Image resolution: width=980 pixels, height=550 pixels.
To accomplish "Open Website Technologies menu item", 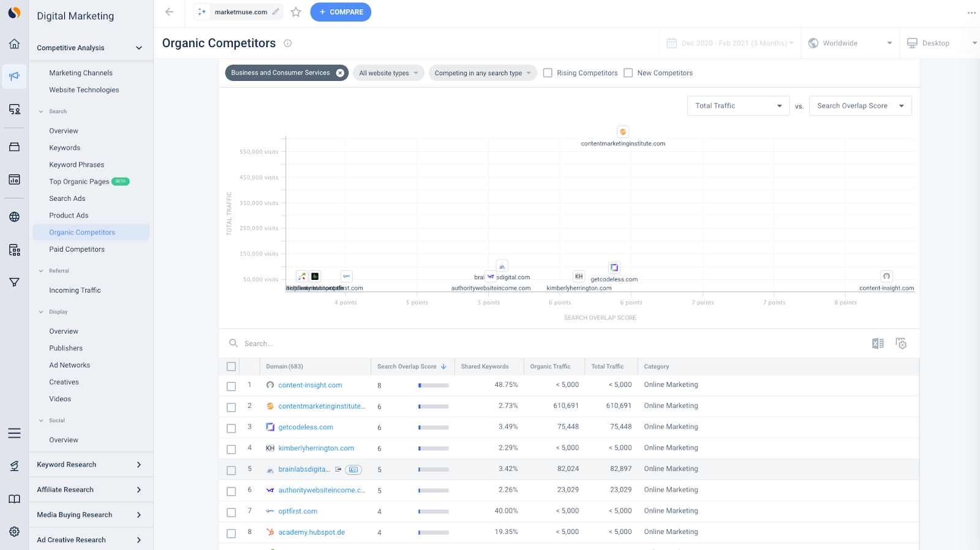I will tap(84, 90).
